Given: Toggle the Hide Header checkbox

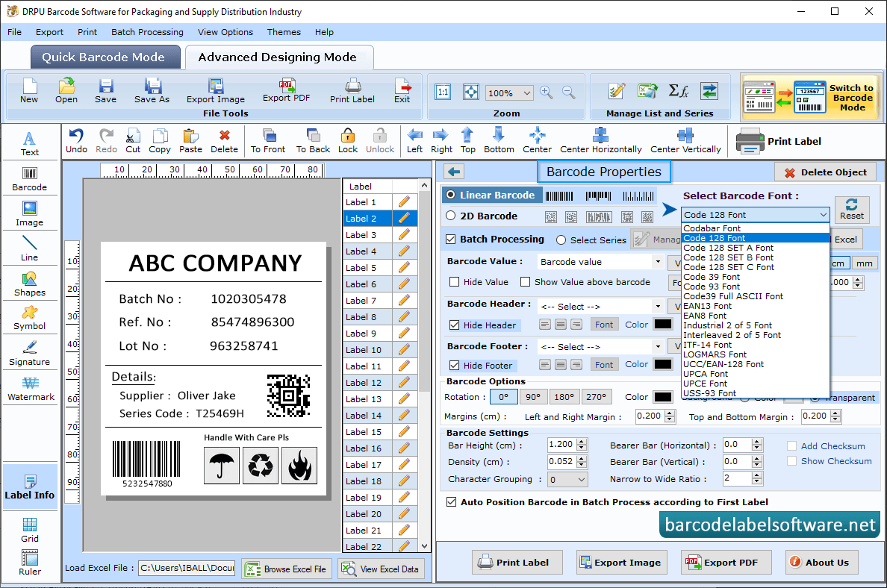Looking at the screenshot, I should [x=454, y=325].
